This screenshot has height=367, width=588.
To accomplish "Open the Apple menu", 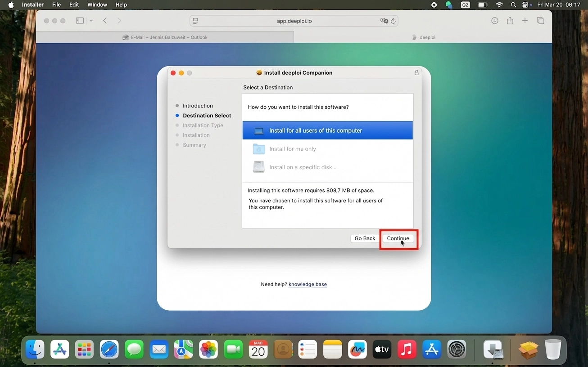I will [x=11, y=4].
